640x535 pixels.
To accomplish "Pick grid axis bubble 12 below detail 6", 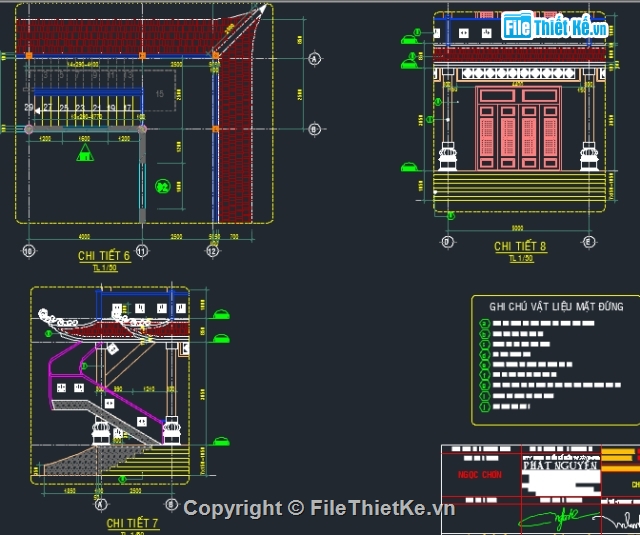I will (x=212, y=251).
